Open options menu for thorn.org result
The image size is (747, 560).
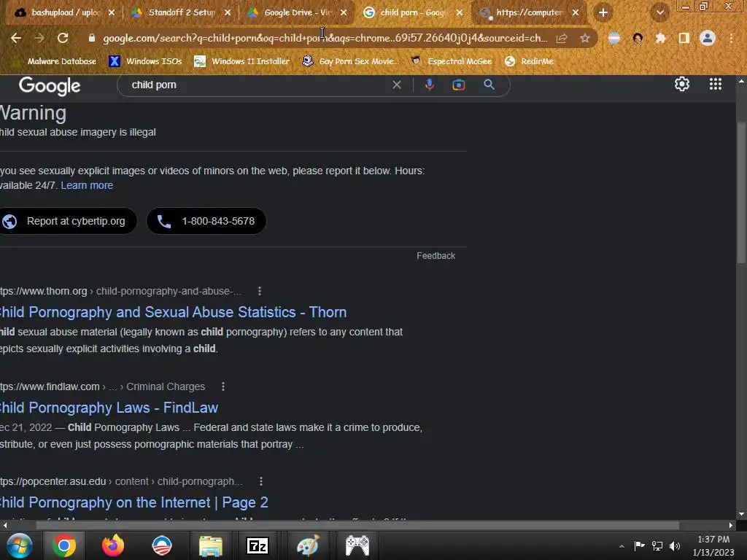point(259,291)
